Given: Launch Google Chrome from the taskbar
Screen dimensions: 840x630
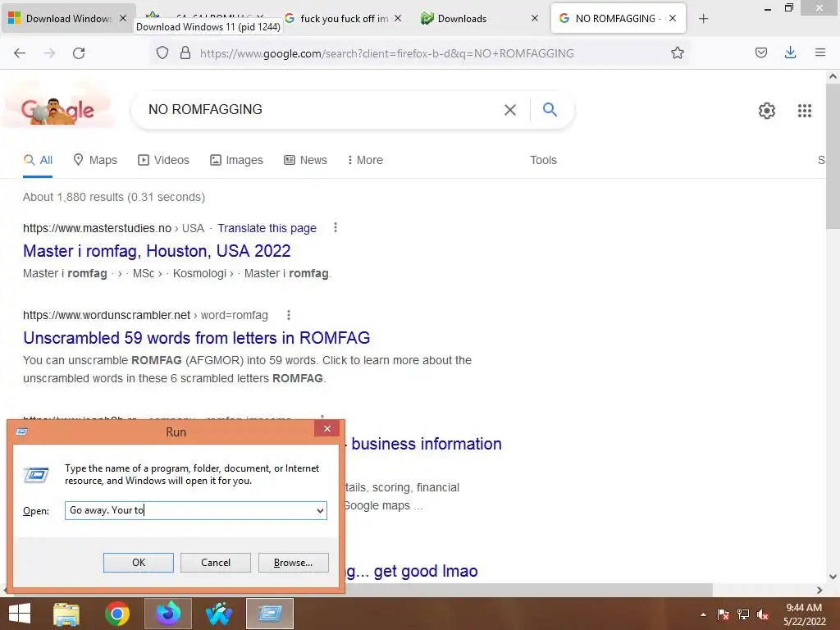Looking at the screenshot, I should click(117, 614).
